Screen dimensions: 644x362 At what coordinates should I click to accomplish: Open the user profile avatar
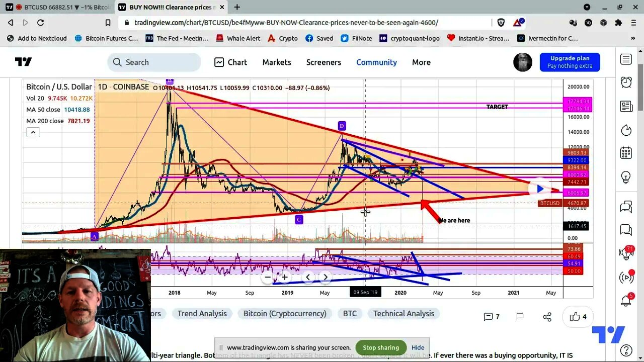[522, 62]
